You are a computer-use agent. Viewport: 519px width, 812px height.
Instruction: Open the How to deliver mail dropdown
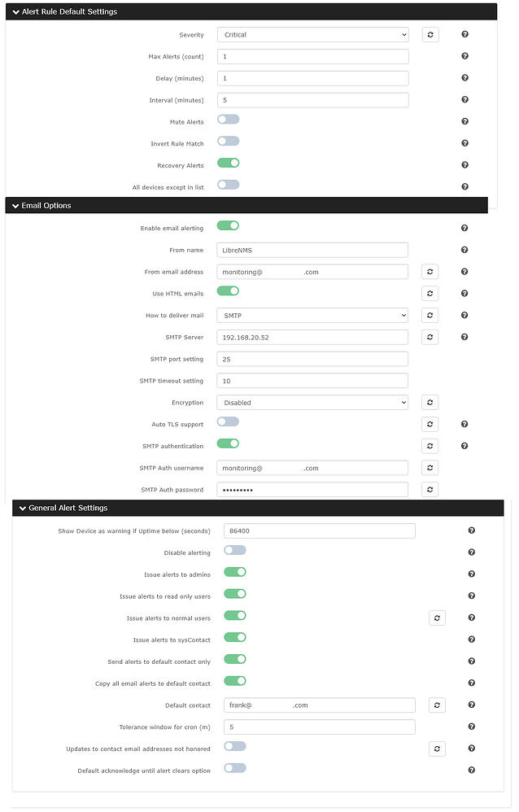click(x=312, y=315)
